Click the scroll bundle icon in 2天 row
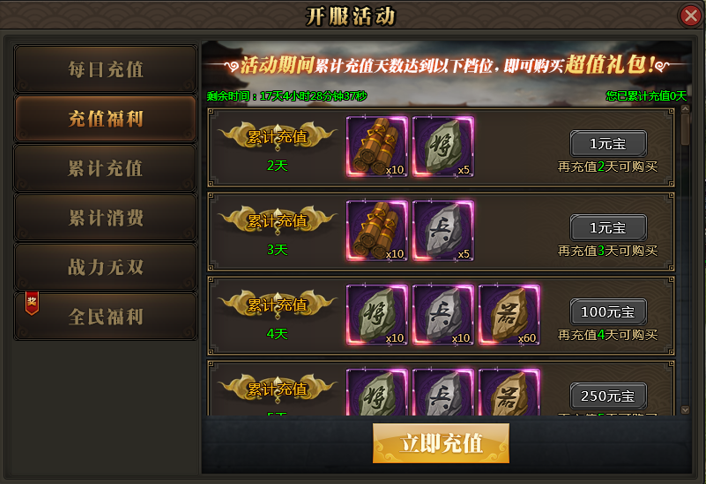707x485 pixels. 377,146
